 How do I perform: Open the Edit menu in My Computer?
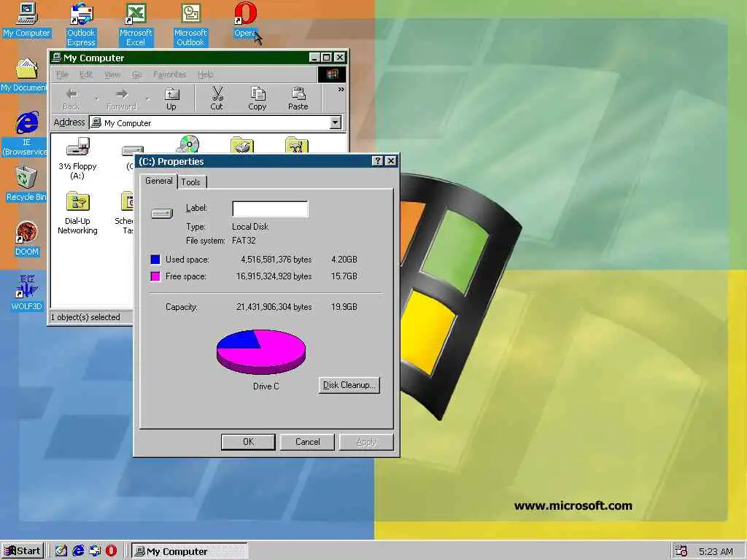[x=86, y=74]
